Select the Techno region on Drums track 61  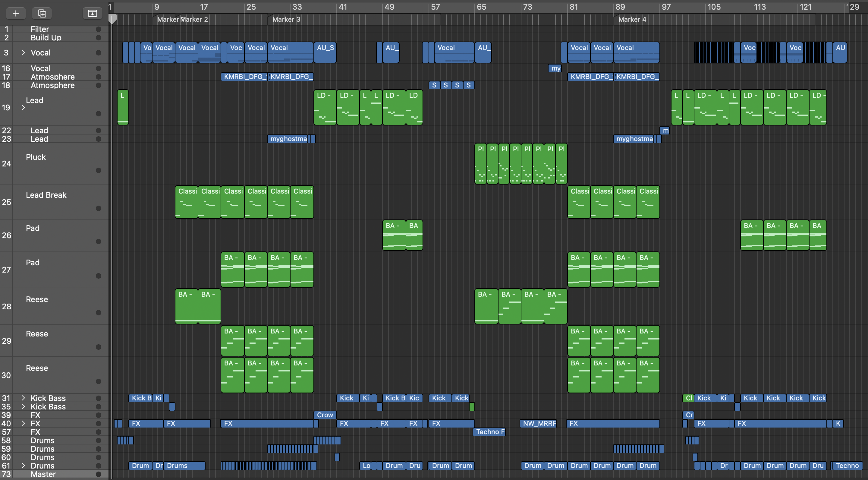click(x=848, y=466)
